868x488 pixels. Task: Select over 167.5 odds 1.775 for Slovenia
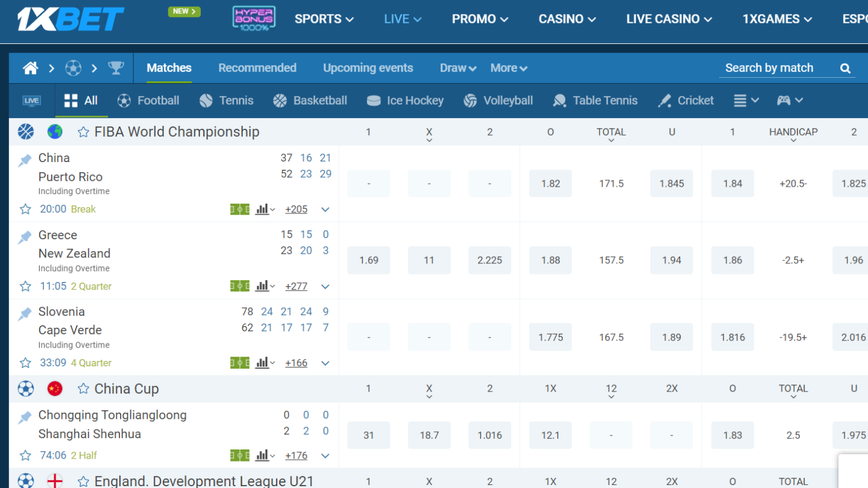[x=550, y=337]
